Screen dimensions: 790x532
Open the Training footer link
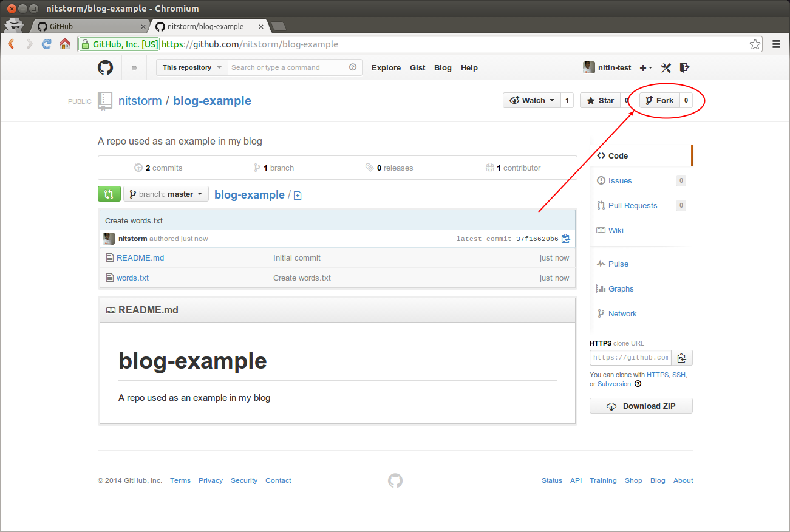pos(603,480)
